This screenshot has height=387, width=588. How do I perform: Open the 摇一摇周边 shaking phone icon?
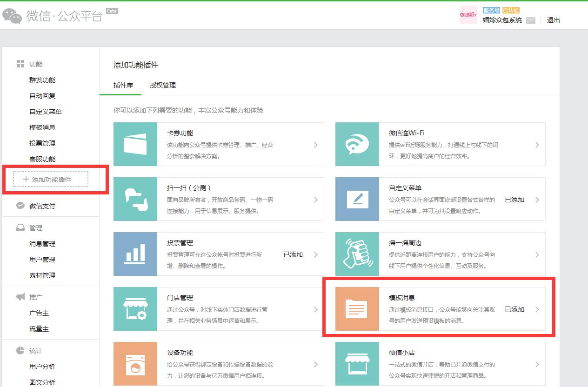point(357,254)
